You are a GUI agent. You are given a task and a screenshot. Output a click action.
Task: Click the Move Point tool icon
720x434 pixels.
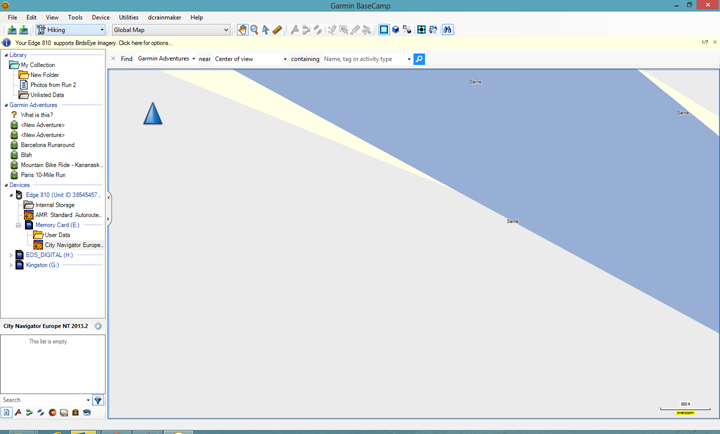tap(343, 30)
